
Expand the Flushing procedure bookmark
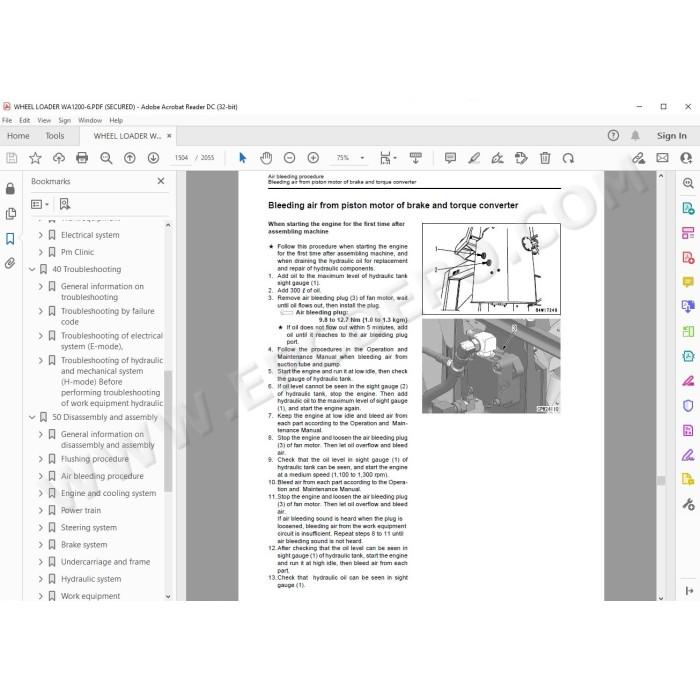pos(41,459)
